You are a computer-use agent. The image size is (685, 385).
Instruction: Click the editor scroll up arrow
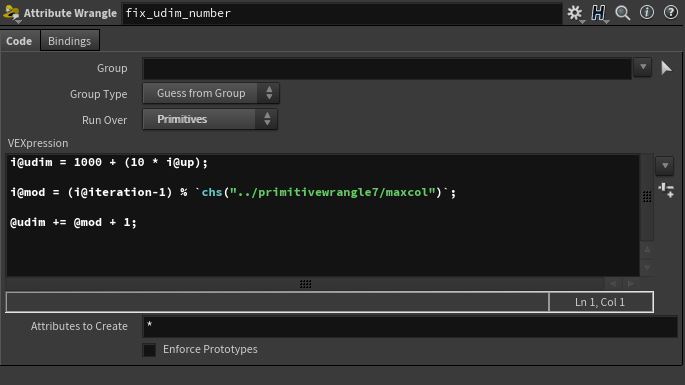(647, 250)
